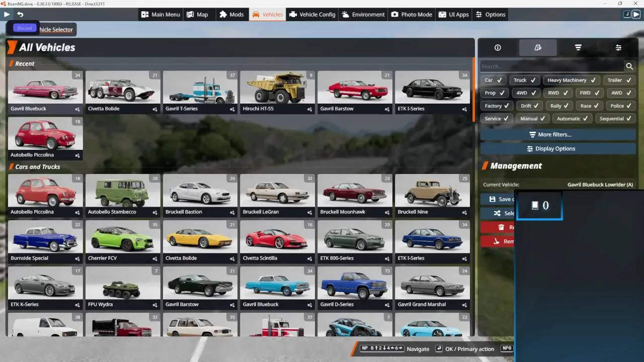This screenshot has height=362, width=644.
Task: Toggle the Police filter
Action: [621, 106]
